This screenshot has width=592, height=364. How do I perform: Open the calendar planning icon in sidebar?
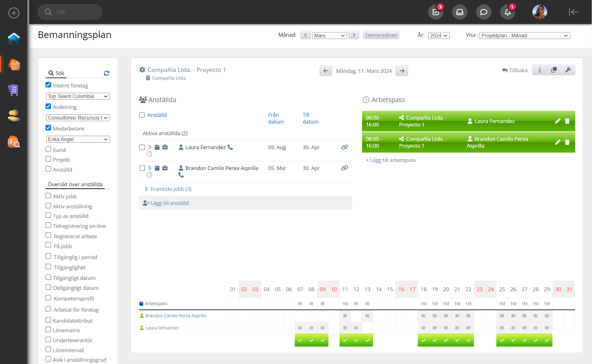pos(14,65)
